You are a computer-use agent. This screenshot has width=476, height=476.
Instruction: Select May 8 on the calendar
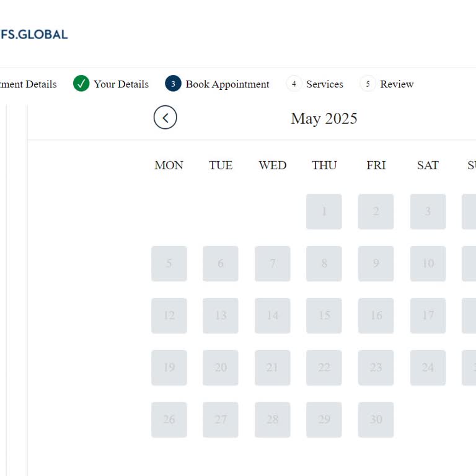pos(324,263)
